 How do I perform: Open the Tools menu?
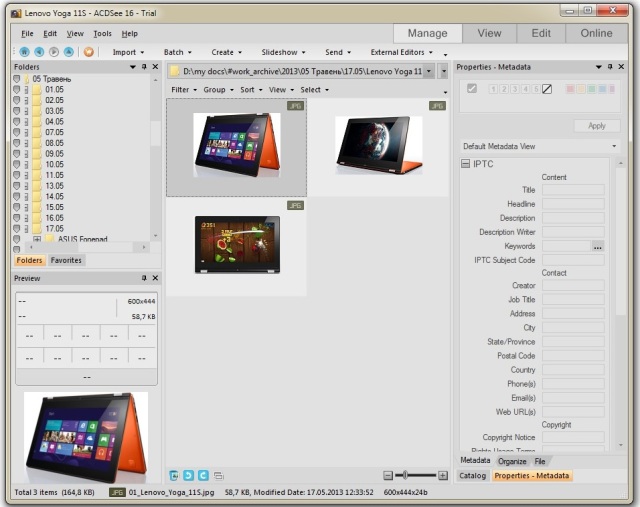tap(102, 33)
